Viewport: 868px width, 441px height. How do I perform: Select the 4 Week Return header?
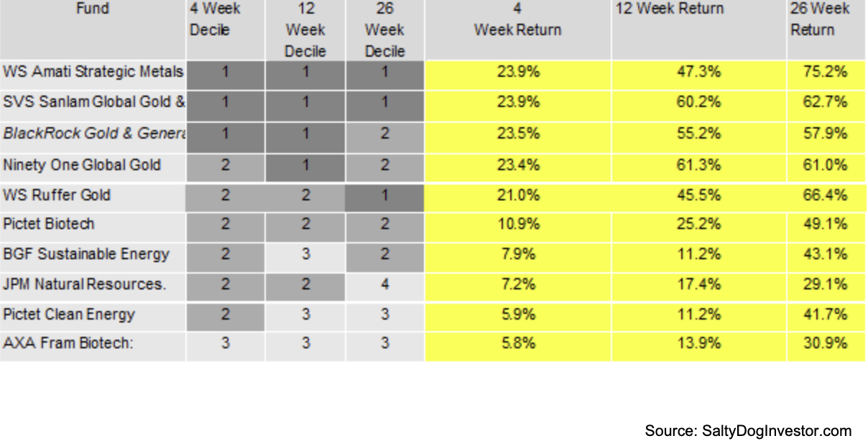(x=517, y=20)
